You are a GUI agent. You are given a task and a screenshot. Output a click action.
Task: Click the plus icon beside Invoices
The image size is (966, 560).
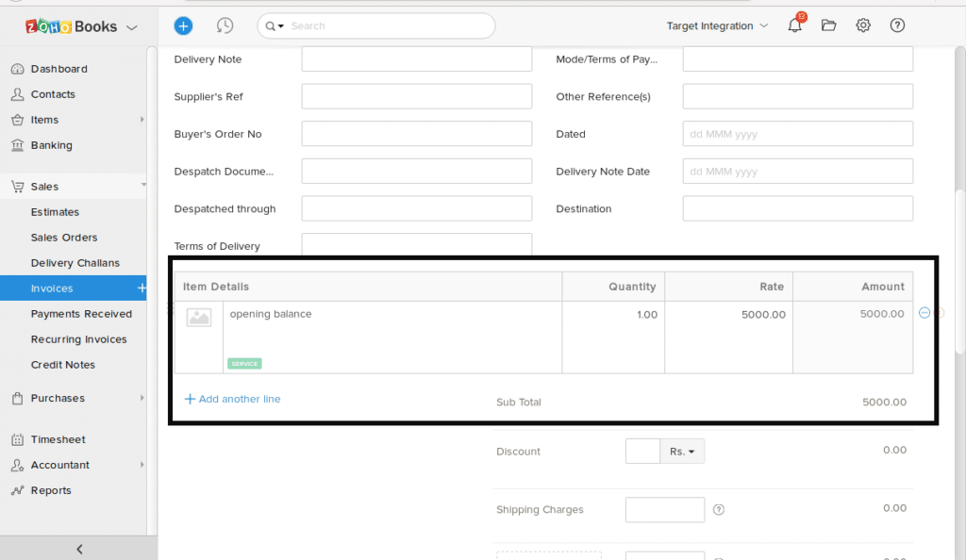click(x=142, y=288)
